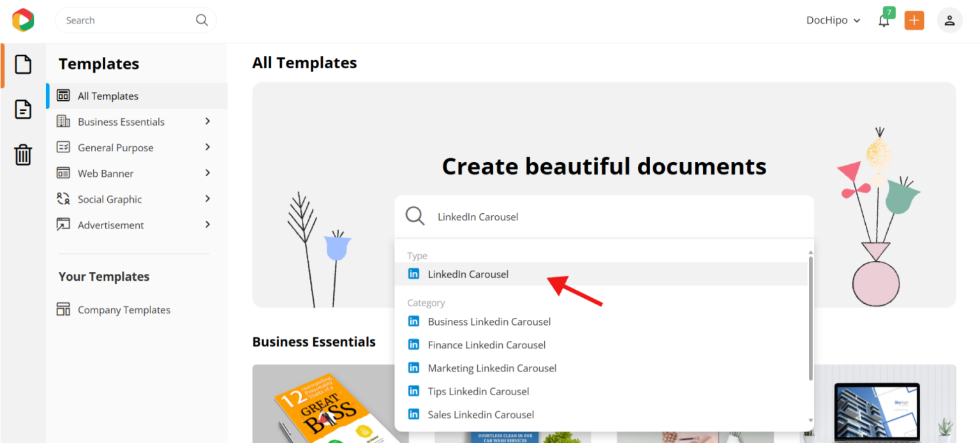
Task: Open the Trash bin in the sidebar
Action: click(x=23, y=154)
